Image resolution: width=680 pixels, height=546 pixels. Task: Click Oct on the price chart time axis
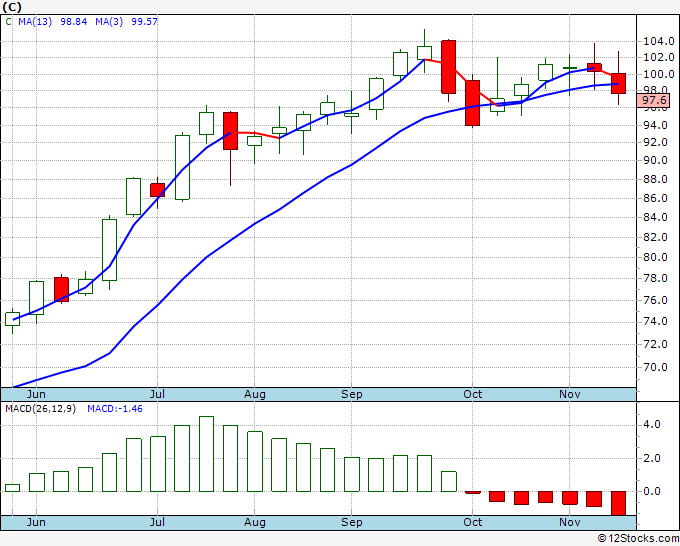(x=472, y=394)
